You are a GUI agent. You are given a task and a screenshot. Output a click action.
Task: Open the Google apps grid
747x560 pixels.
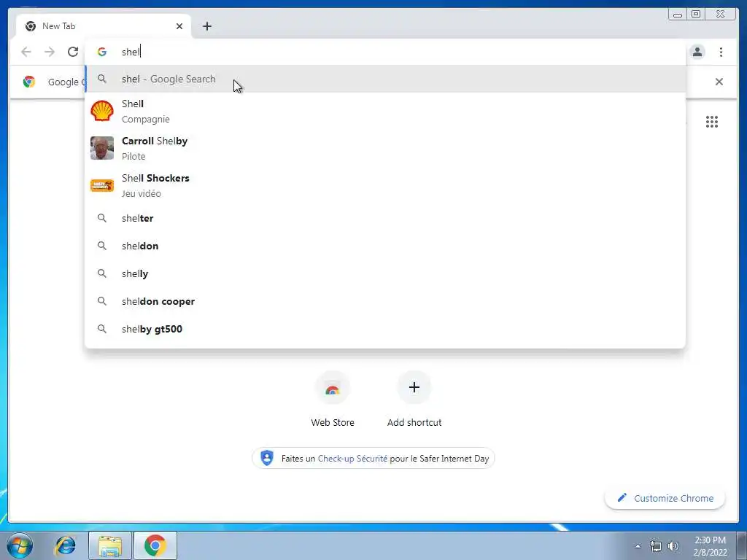click(x=712, y=122)
